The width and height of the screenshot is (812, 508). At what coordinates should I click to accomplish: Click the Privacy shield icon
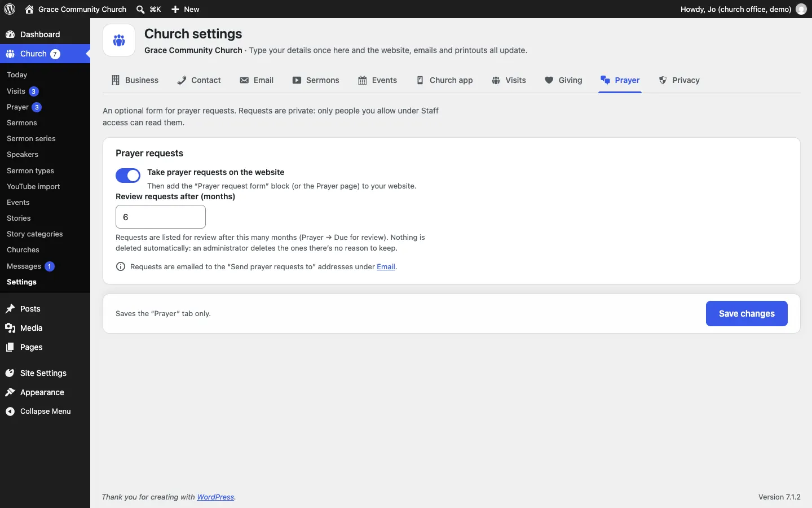(663, 80)
